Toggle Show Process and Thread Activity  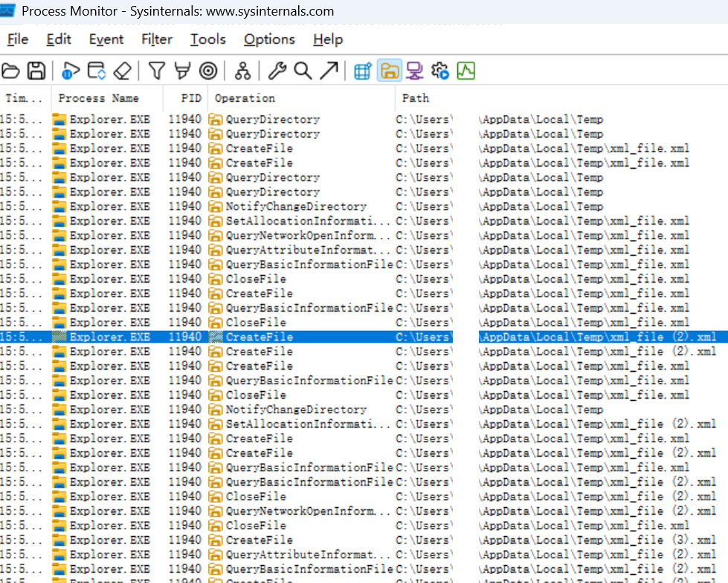tap(440, 71)
